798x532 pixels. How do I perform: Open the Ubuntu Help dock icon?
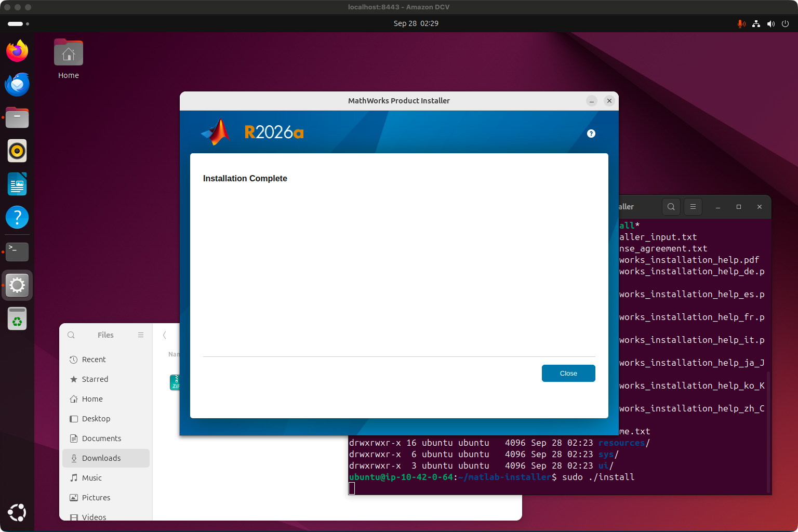[17, 217]
